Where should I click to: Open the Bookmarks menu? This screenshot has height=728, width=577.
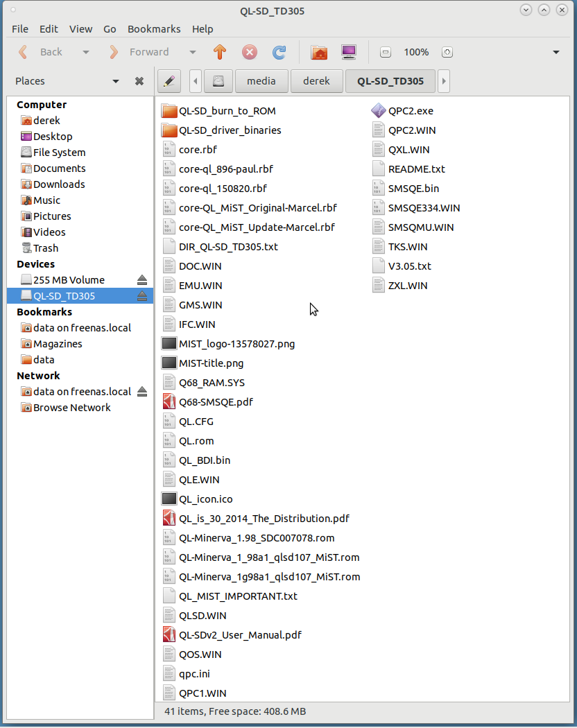tap(154, 29)
